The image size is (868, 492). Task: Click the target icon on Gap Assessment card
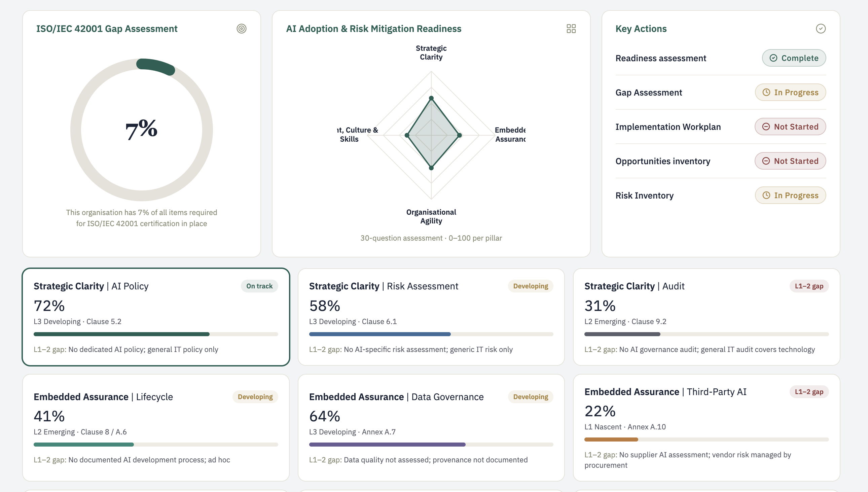coord(242,29)
